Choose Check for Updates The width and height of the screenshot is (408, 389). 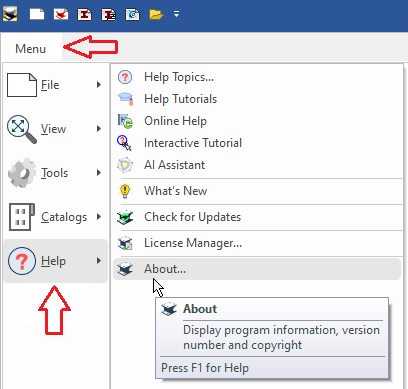[x=257, y=217]
